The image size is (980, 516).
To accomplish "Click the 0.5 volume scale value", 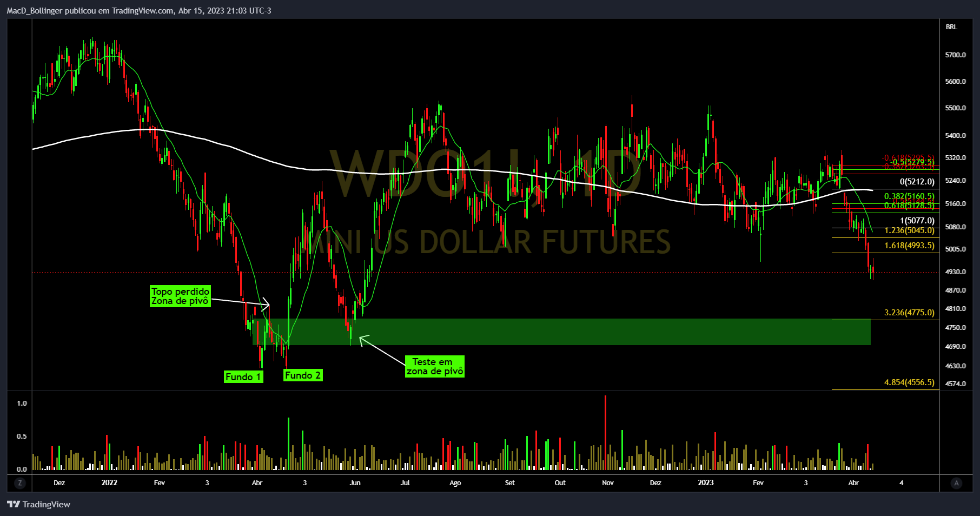I will [x=22, y=436].
